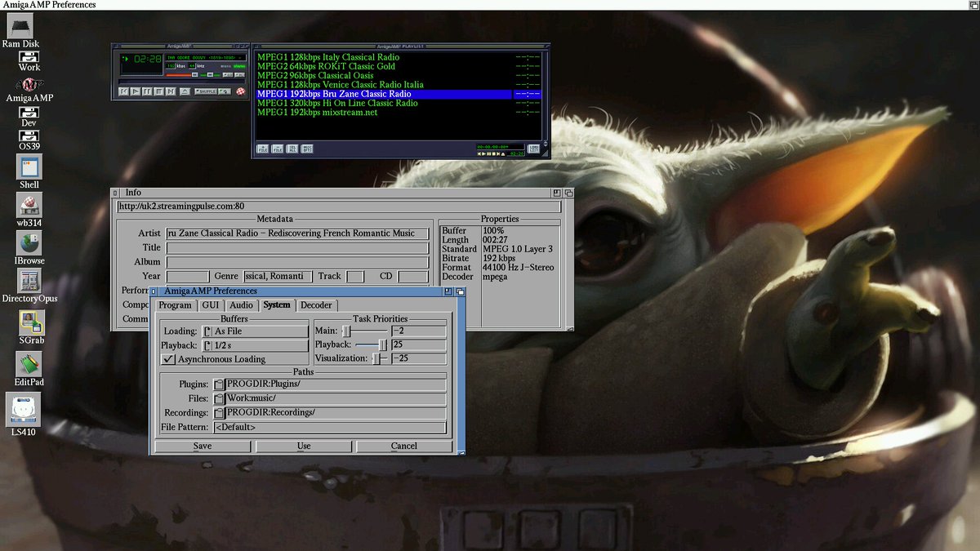Open Plugins path folder requester button

click(219, 384)
